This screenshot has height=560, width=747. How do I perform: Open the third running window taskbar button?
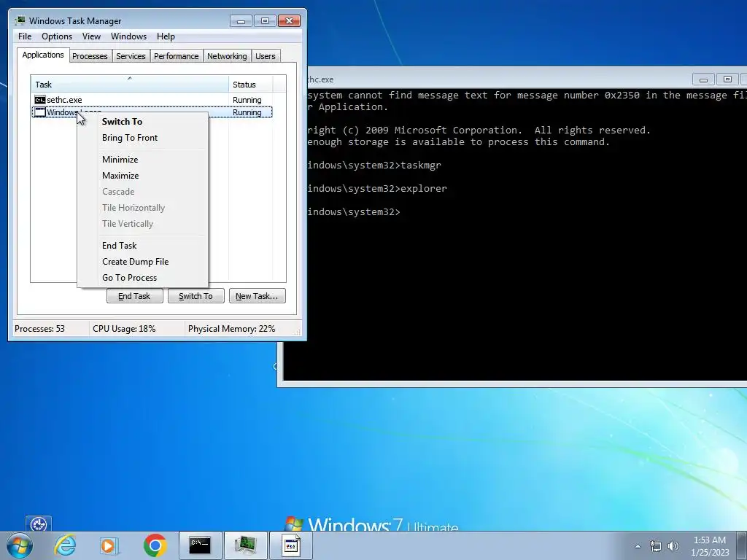click(x=291, y=545)
